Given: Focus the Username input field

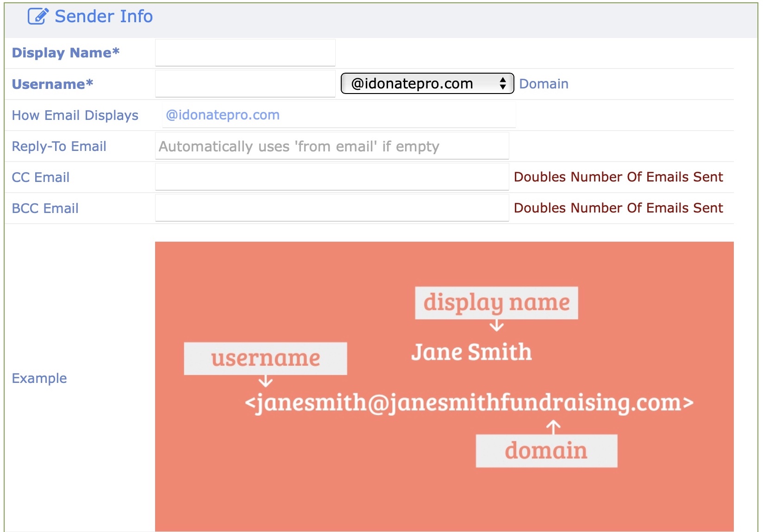Looking at the screenshot, I should click(x=245, y=84).
